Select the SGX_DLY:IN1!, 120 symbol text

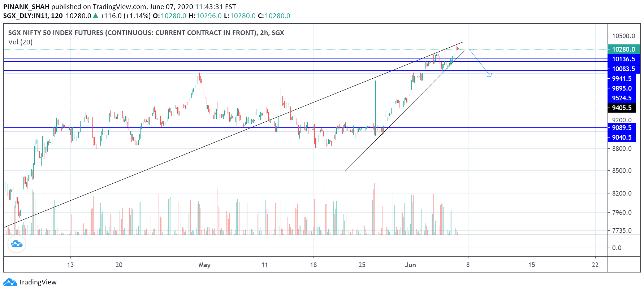(x=33, y=16)
